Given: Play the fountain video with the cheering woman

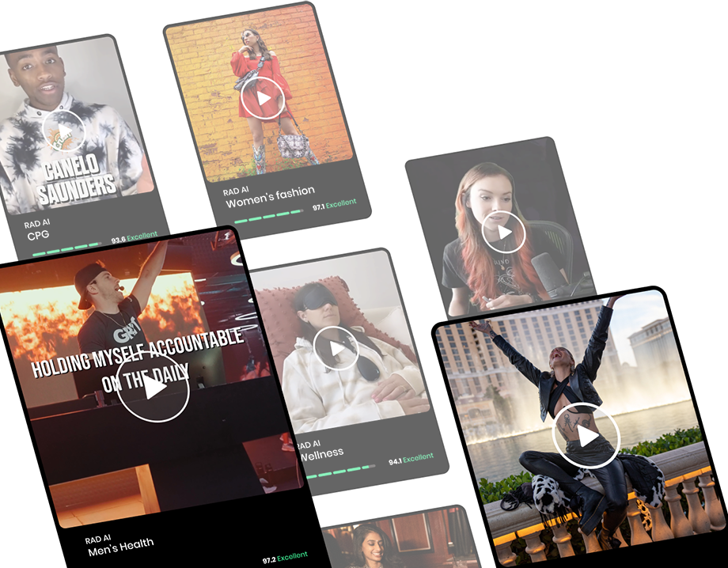Looking at the screenshot, I should click(x=586, y=436).
